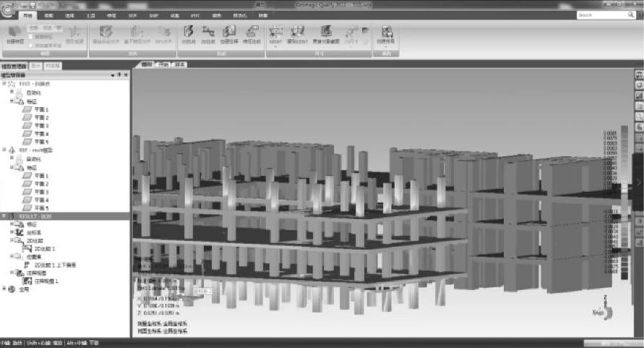644x348 pixels.
Task: Select the highlighted RESULT row in the tree
Action: [65, 216]
